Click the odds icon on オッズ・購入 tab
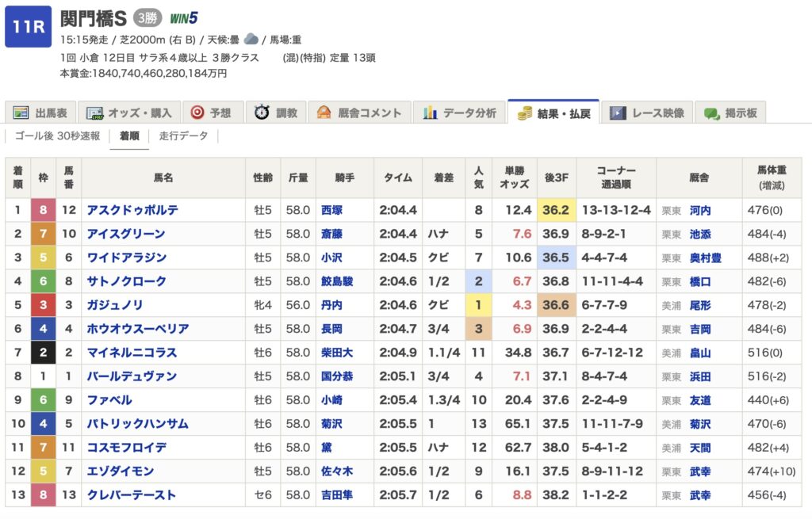812x519 pixels. (95, 113)
